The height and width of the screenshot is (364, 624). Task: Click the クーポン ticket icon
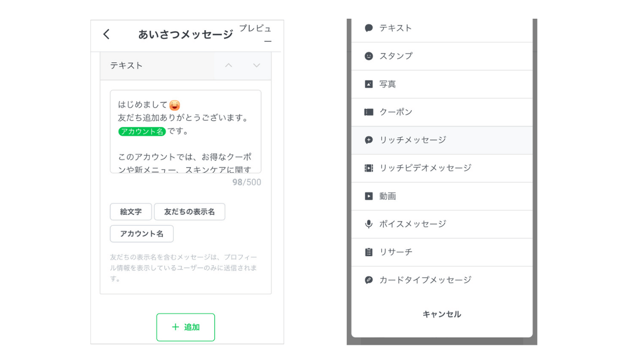pyautogui.click(x=369, y=112)
